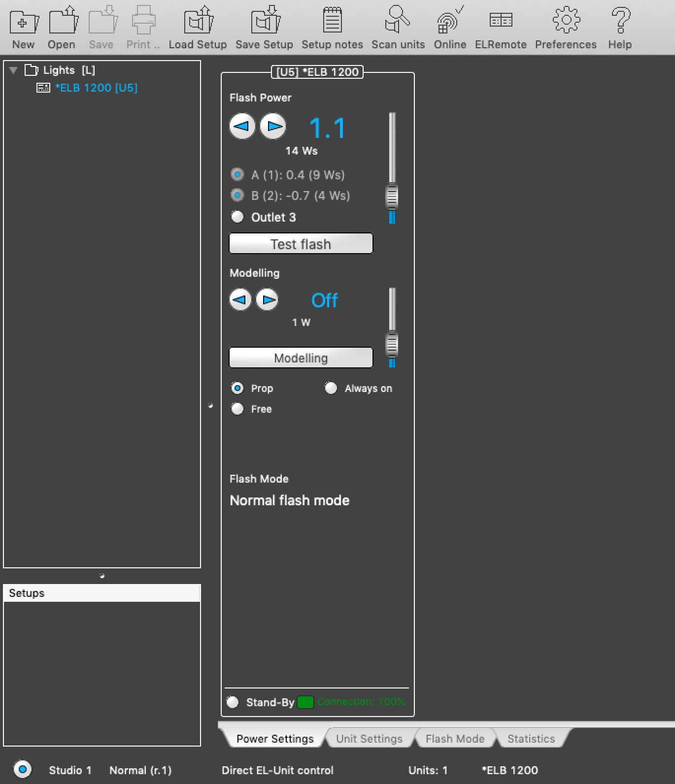Click the Flash Power slider handle
Screen dimensions: 675x784
392,196
